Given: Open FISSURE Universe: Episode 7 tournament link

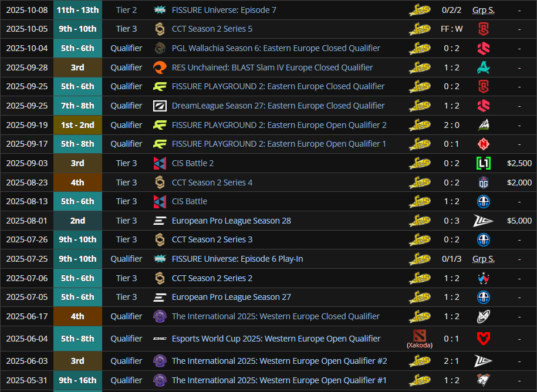Looking at the screenshot, I should tap(224, 10).
